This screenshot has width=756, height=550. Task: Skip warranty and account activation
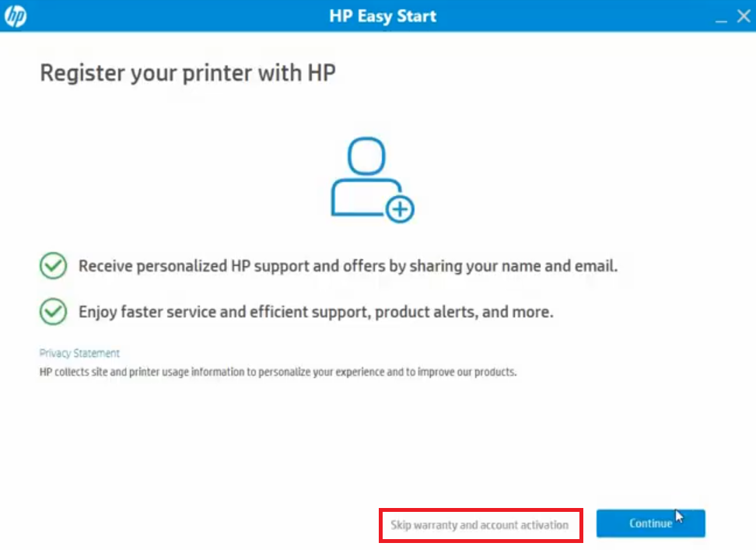click(x=480, y=524)
